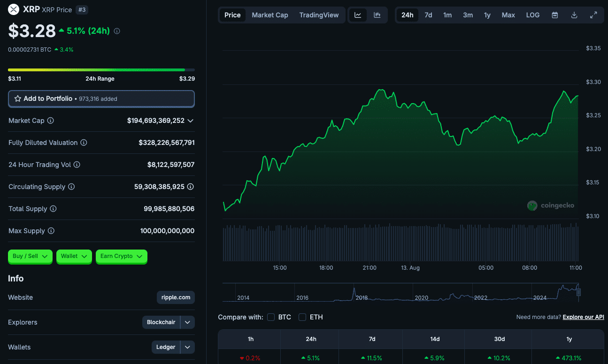Click the -0.2% hourly change value
The image size is (608, 364).
[249, 358]
